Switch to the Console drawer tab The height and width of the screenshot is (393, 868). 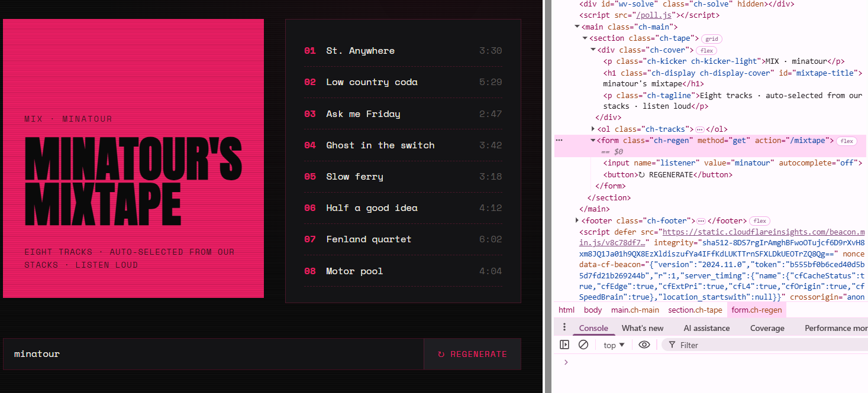click(593, 328)
